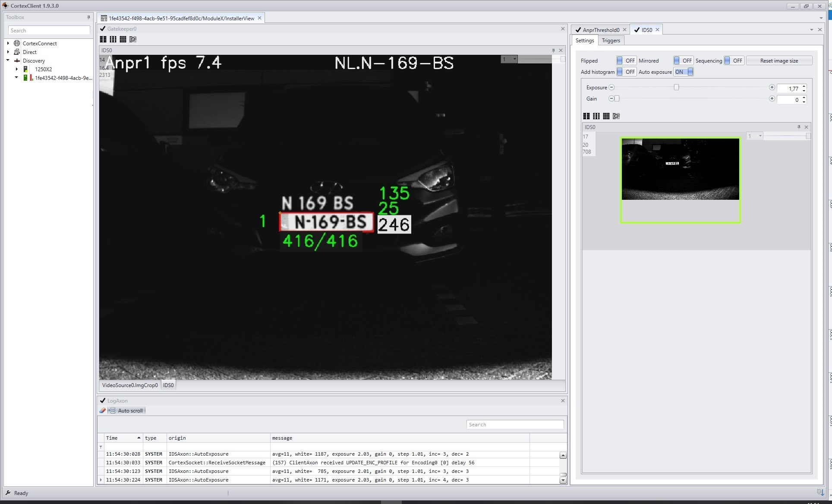Open the AnprThreshold0 tab

tap(601, 30)
